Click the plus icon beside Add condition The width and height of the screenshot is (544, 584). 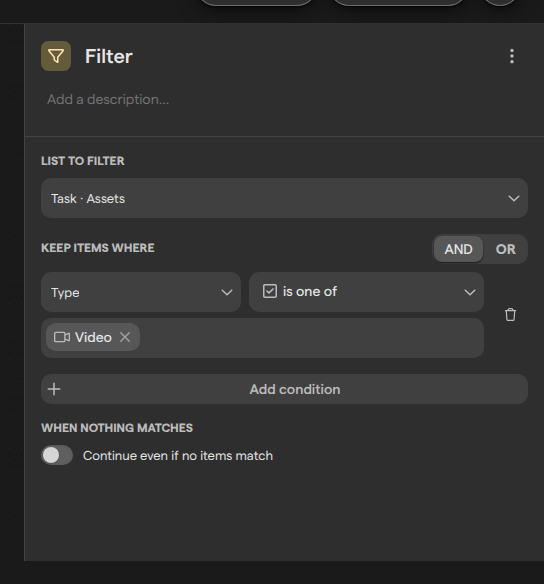(54, 389)
